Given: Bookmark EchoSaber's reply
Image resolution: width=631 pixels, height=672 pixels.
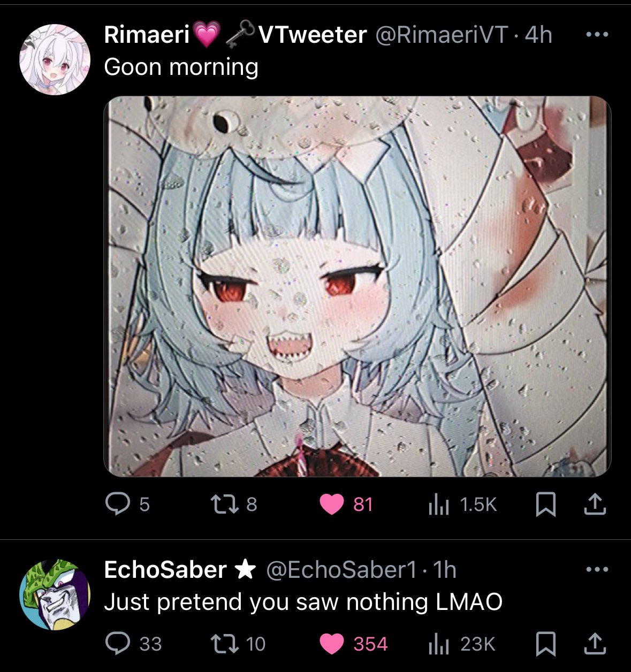Looking at the screenshot, I should 545,643.
